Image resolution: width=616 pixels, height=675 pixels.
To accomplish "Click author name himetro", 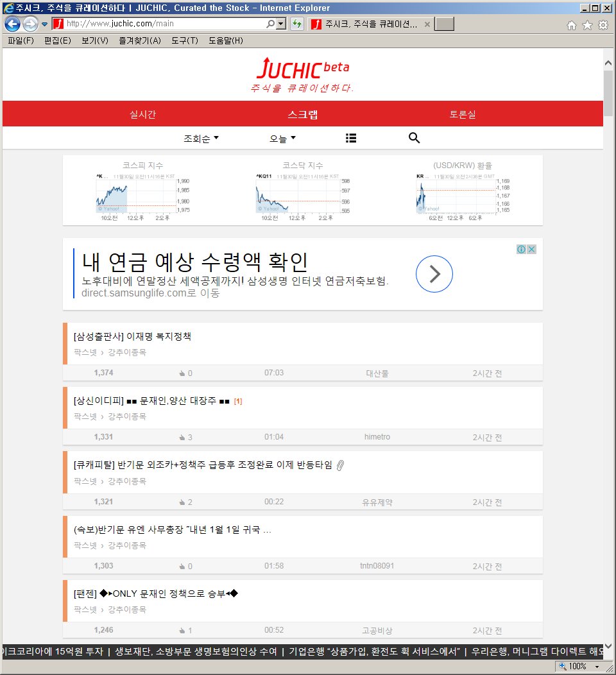I will pyautogui.click(x=377, y=437).
